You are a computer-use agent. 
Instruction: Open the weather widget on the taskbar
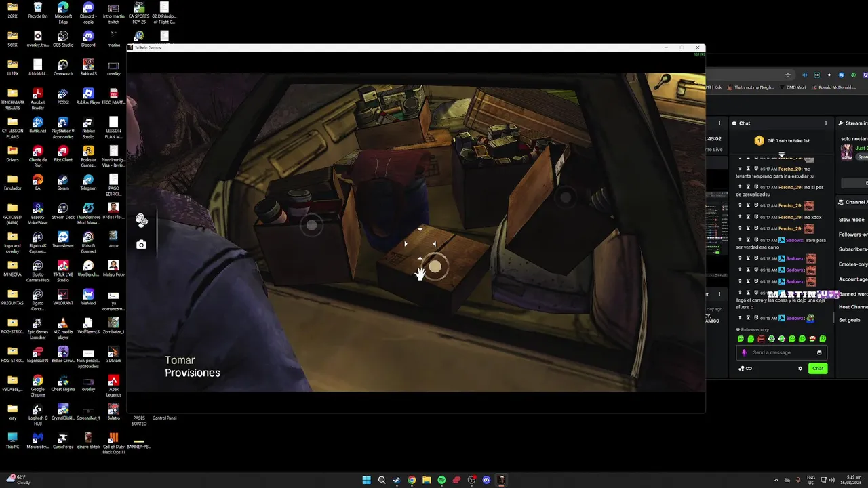[18, 479]
